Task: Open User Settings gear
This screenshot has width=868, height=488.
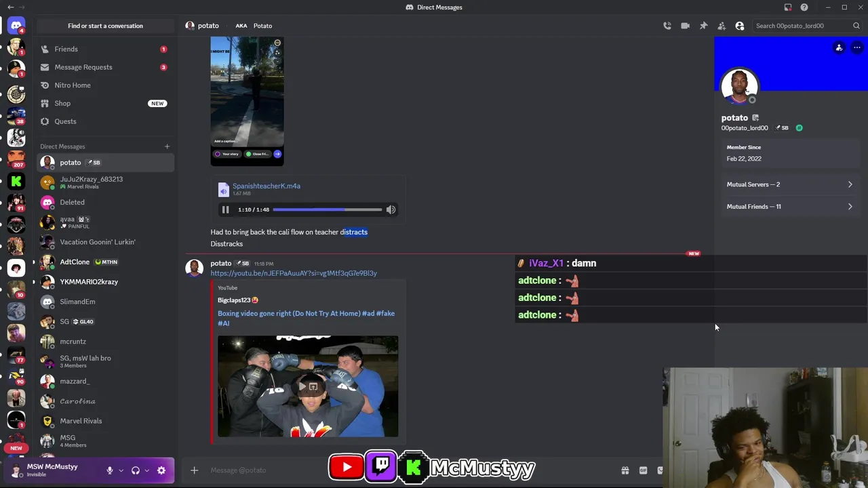Action: (x=161, y=470)
